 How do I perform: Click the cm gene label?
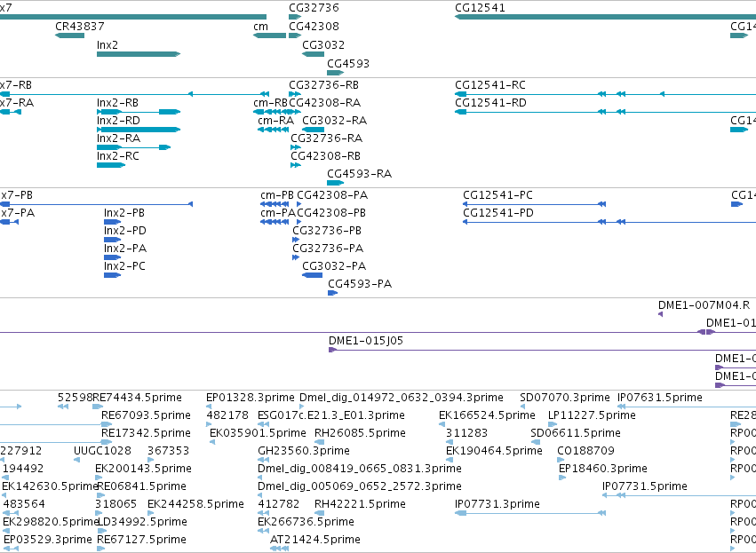click(261, 27)
